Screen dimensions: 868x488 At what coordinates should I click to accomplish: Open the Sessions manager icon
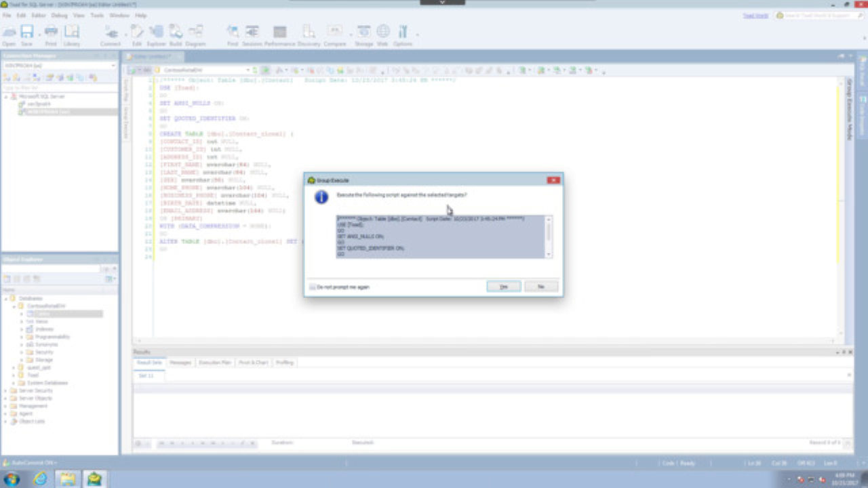coord(252,32)
